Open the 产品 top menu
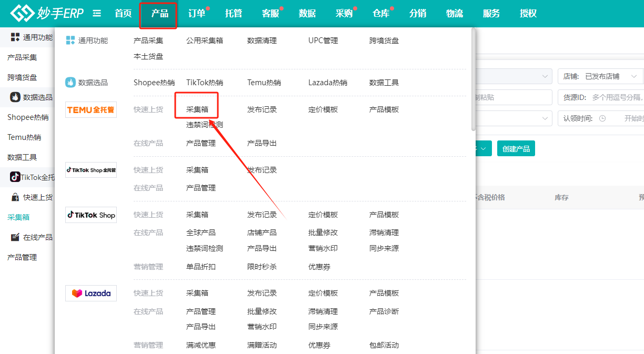 pyautogui.click(x=160, y=14)
